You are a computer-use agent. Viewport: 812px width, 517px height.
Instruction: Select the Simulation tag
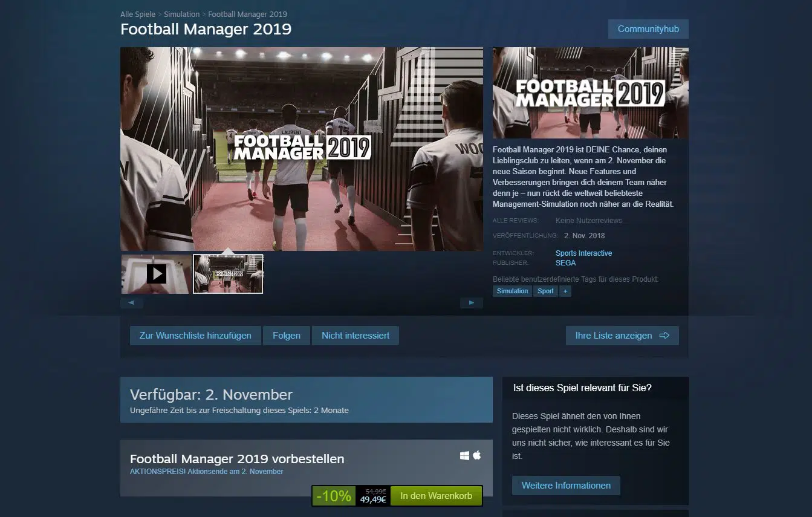(512, 291)
